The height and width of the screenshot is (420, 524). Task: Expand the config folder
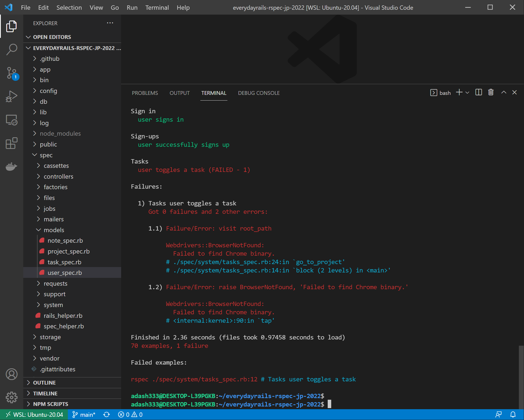pos(72,91)
